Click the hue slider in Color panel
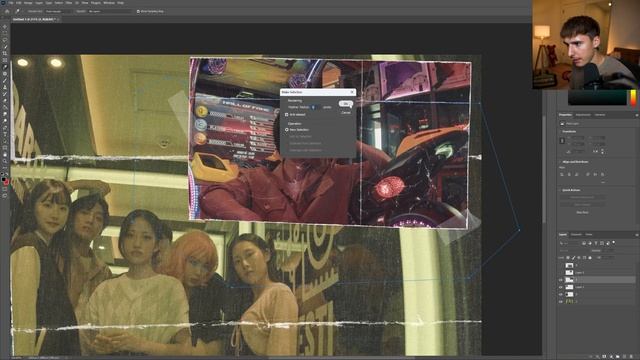This screenshot has height=360, width=640. (633, 98)
